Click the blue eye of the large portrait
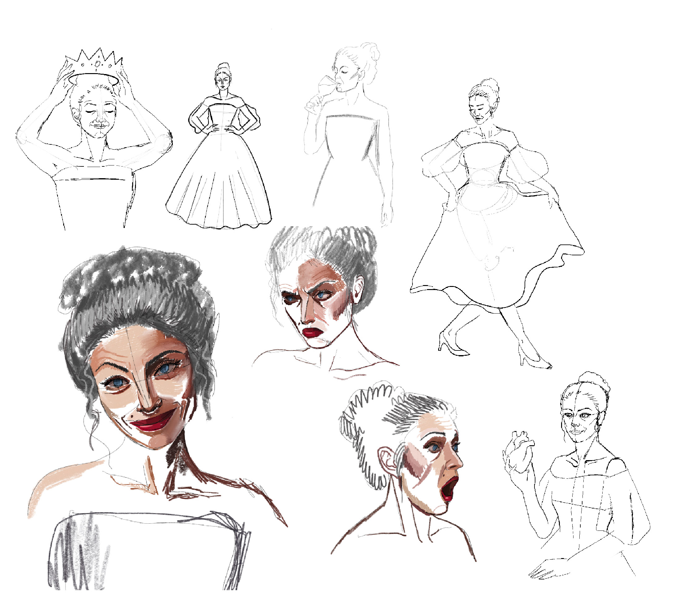This screenshot has width=676, height=616. 118,383
